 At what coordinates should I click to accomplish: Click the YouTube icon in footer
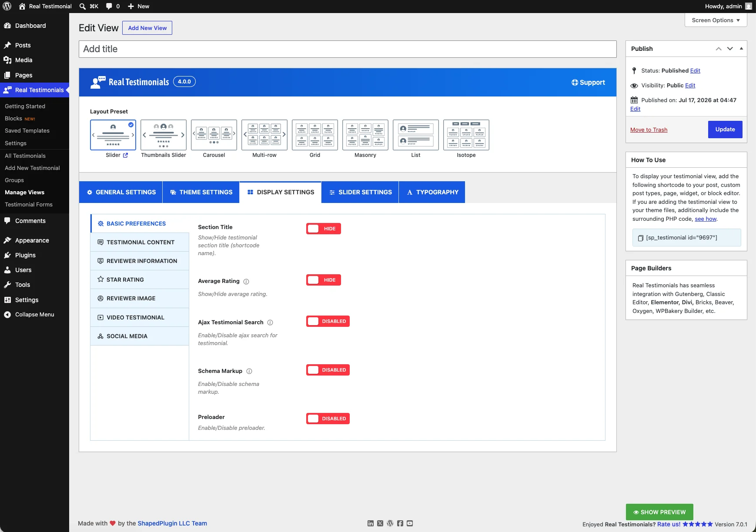[410, 523]
